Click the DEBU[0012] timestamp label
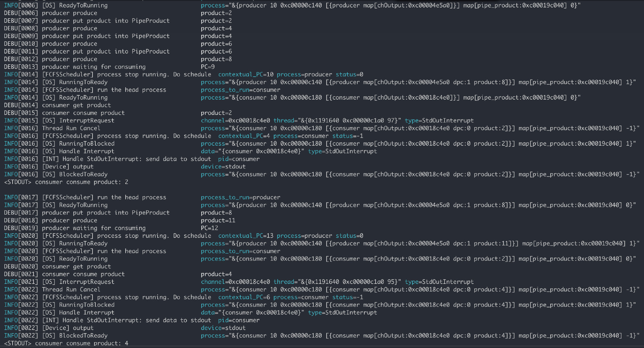Viewport: 644px width, 348px height. click(x=21, y=59)
